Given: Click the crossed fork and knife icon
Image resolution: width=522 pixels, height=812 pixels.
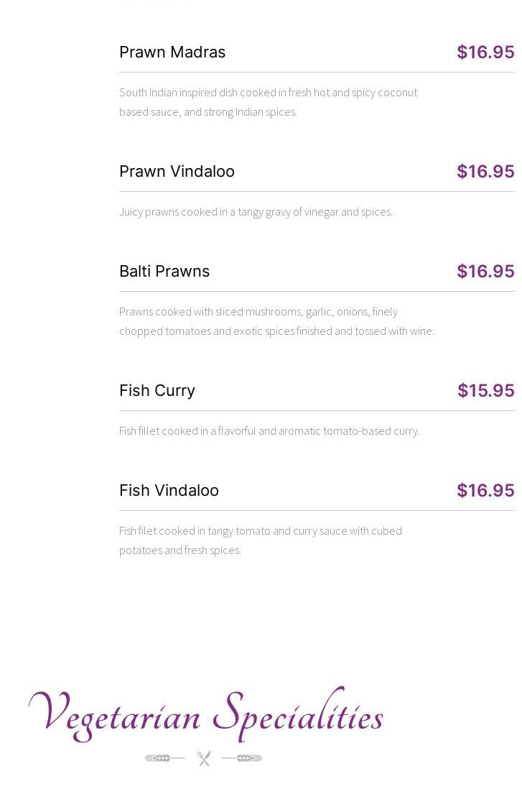Looking at the screenshot, I should 204,758.
